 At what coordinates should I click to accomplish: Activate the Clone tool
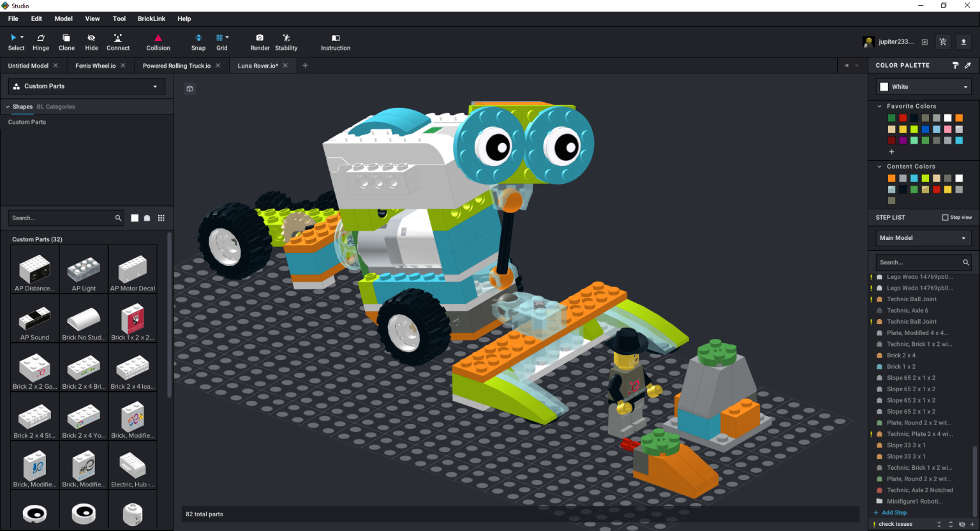point(66,42)
